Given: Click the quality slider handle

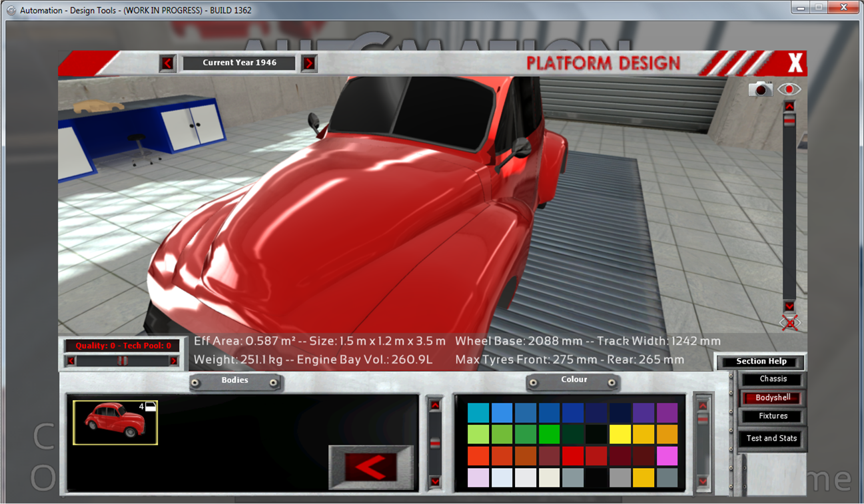Looking at the screenshot, I should pyautogui.click(x=122, y=361).
